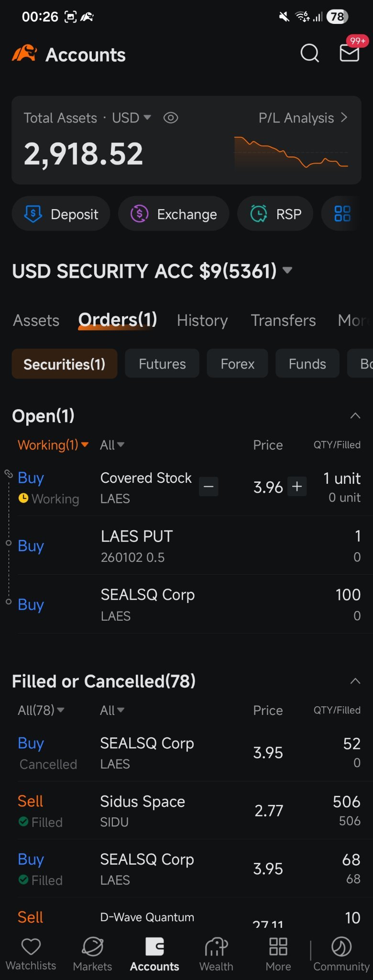Switch to the History tab
The width and height of the screenshot is (373, 980).
202,320
